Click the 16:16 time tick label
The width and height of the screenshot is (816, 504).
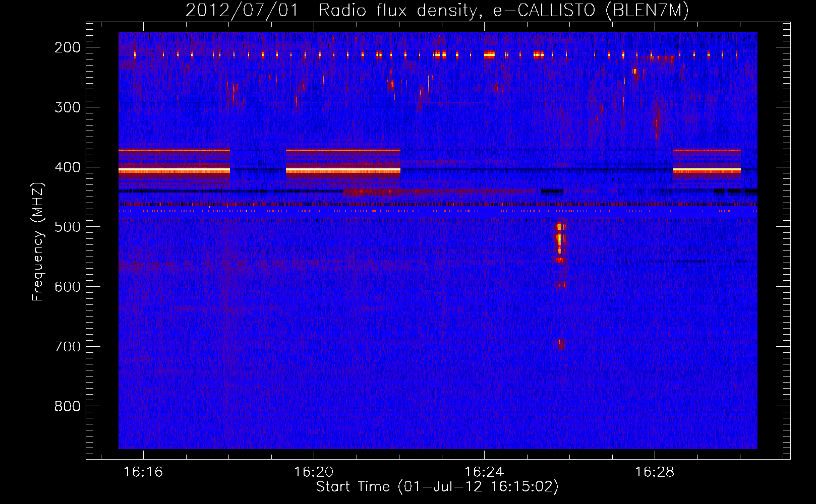143,472
